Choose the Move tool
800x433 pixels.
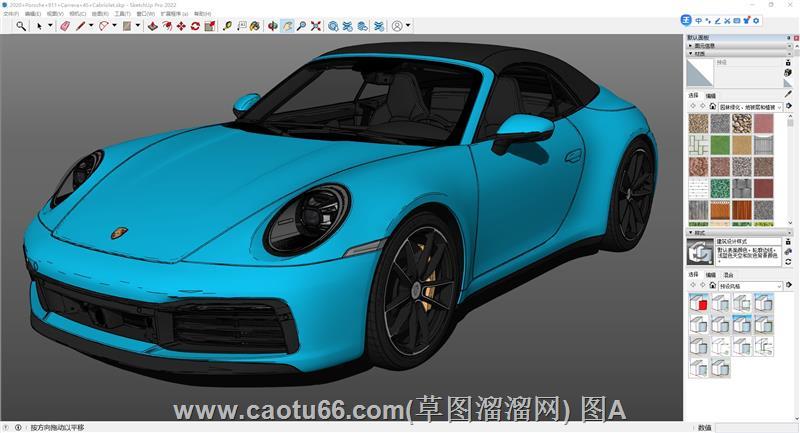click(x=181, y=26)
